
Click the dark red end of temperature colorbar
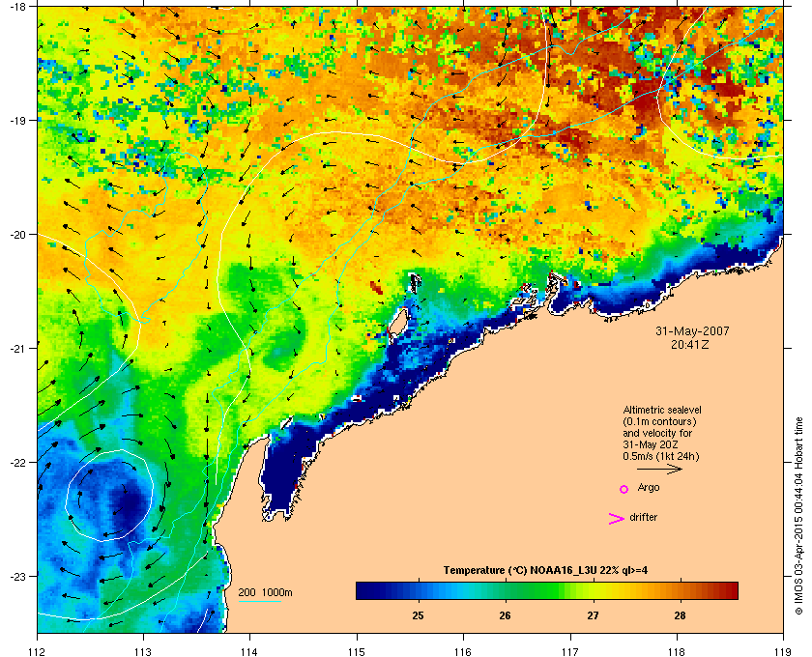click(733, 590)
